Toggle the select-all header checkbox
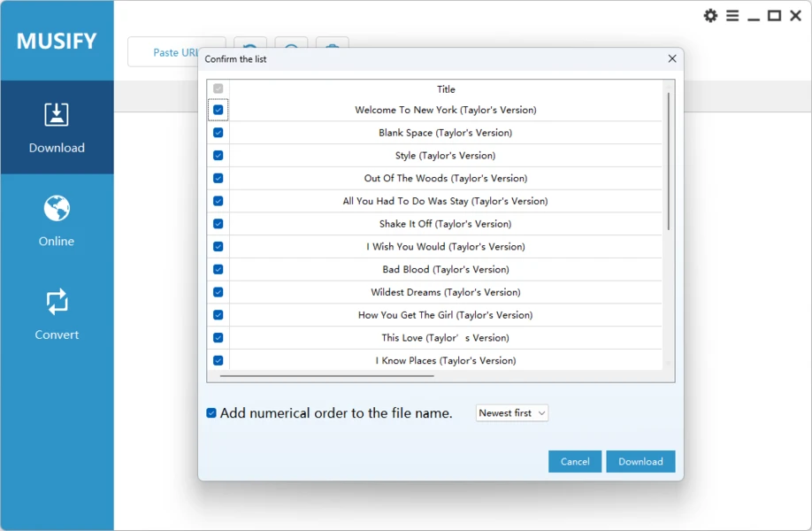The height and width of the screenshot is (531, 812). coord(218,88)
